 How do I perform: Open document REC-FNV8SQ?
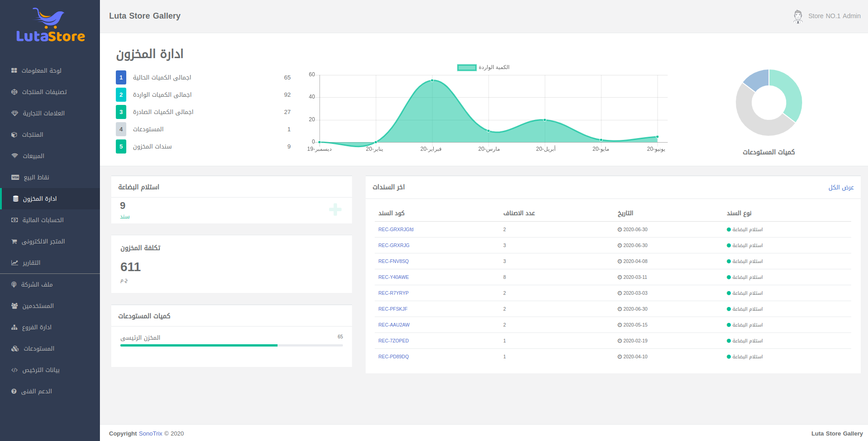[393, 261]
